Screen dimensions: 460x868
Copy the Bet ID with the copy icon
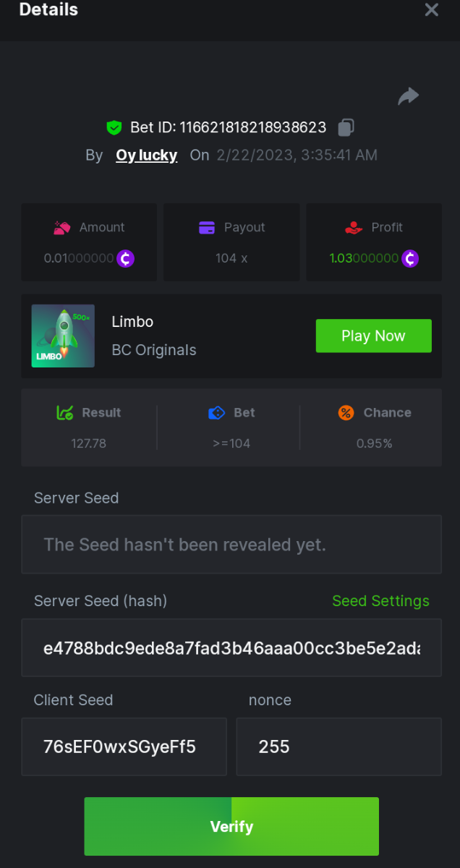[x=346, y=128]
